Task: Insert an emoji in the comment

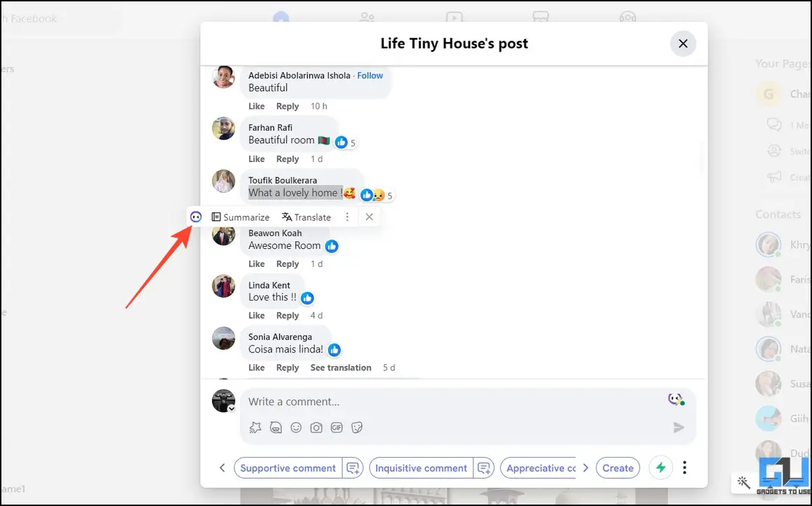Action: point(297,427)
